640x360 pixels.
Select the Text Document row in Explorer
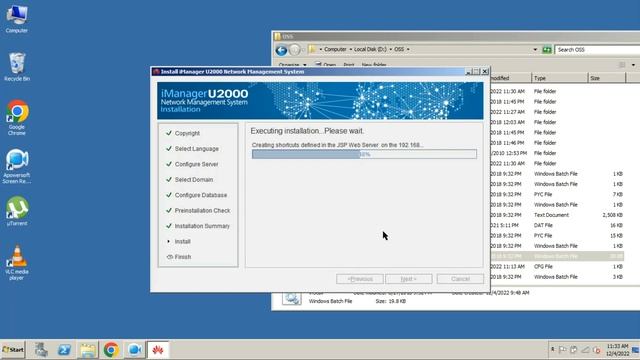click(x=557, y=215)
